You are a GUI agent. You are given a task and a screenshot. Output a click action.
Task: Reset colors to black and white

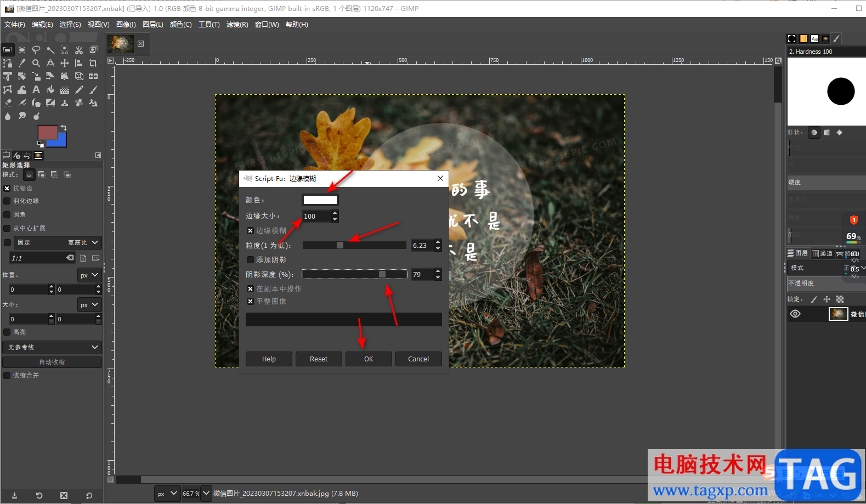tap(40, 144)
